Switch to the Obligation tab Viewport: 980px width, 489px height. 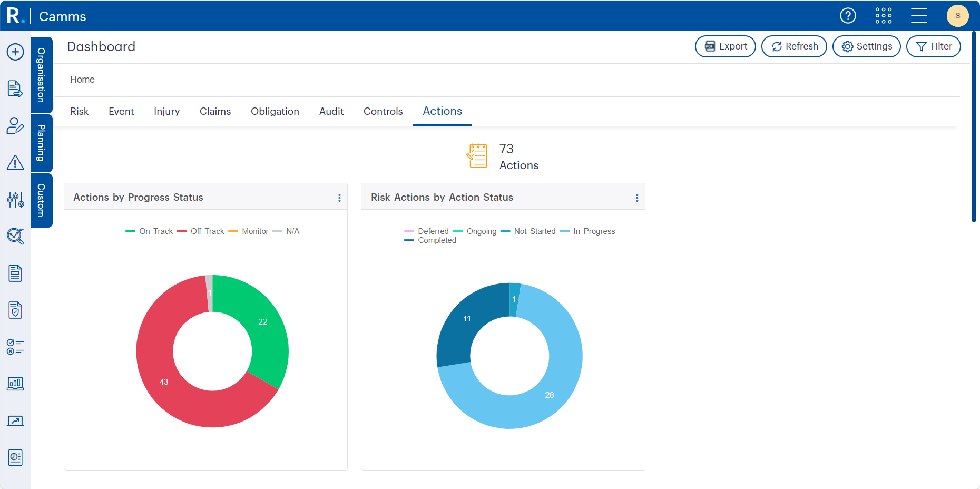coord(275,111)
